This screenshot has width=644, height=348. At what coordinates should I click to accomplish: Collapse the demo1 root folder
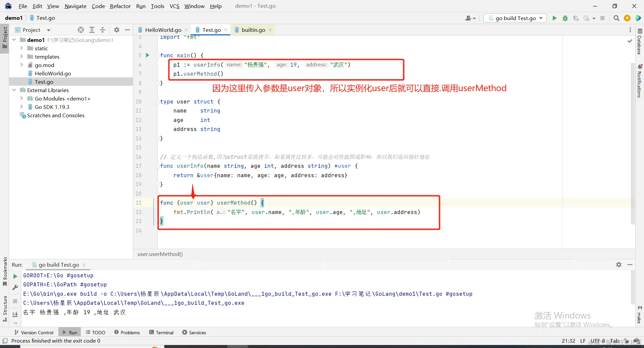14,40
